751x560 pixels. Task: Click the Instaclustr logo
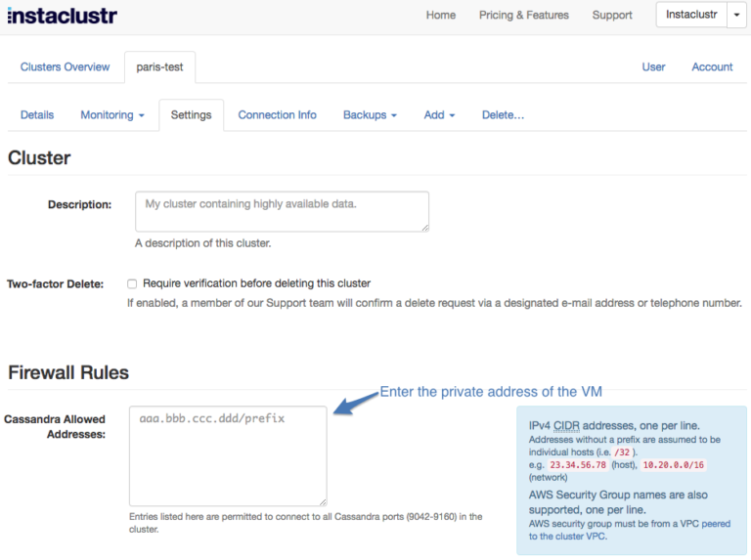pos(63,16)
